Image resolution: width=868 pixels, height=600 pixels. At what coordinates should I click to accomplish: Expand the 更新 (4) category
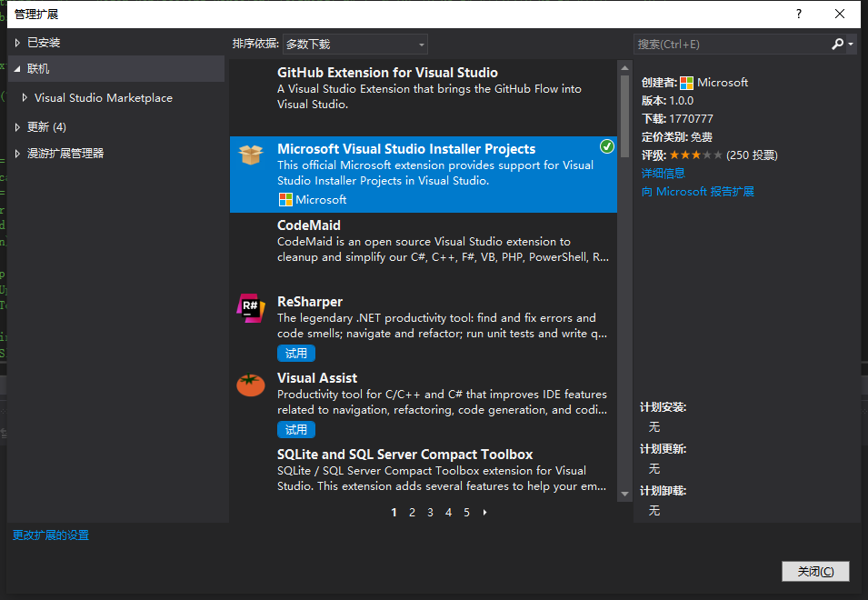pos(17,127)
